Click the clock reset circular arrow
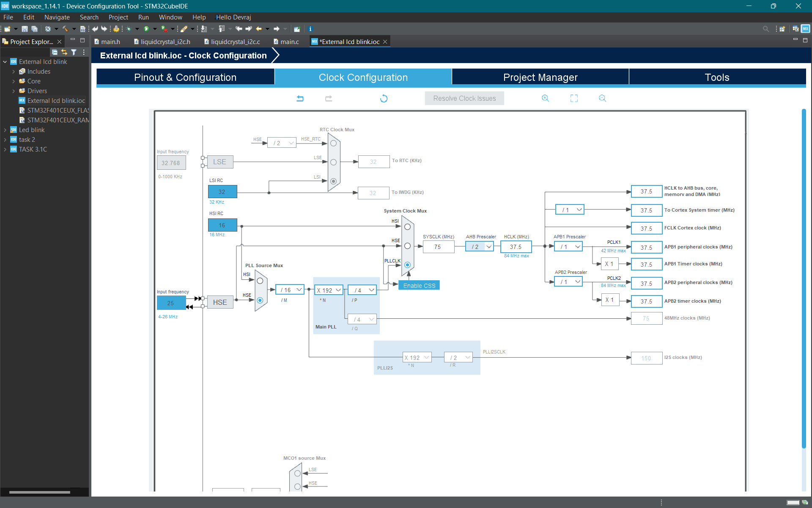The height and width of the screenshot is (508, 812). tap(384, 98)
